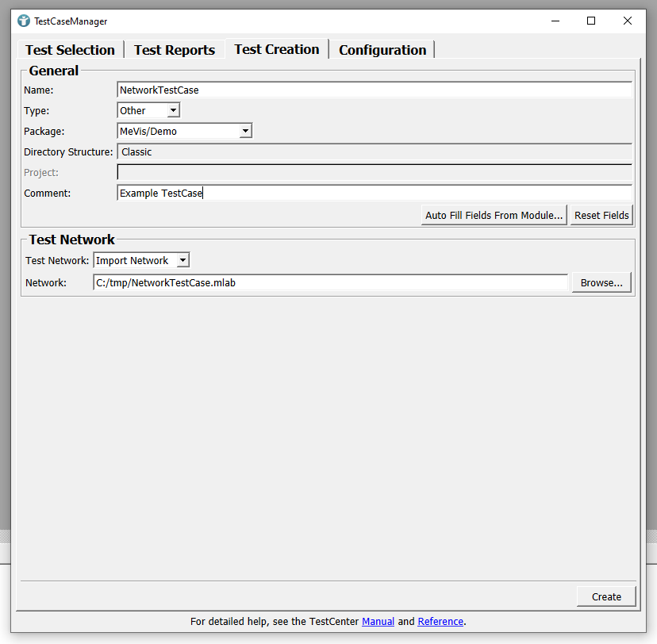The width and height of the screenshot is (657, 644).
Task: Maximize the TestCaseManager window
Action: (591, 21)
